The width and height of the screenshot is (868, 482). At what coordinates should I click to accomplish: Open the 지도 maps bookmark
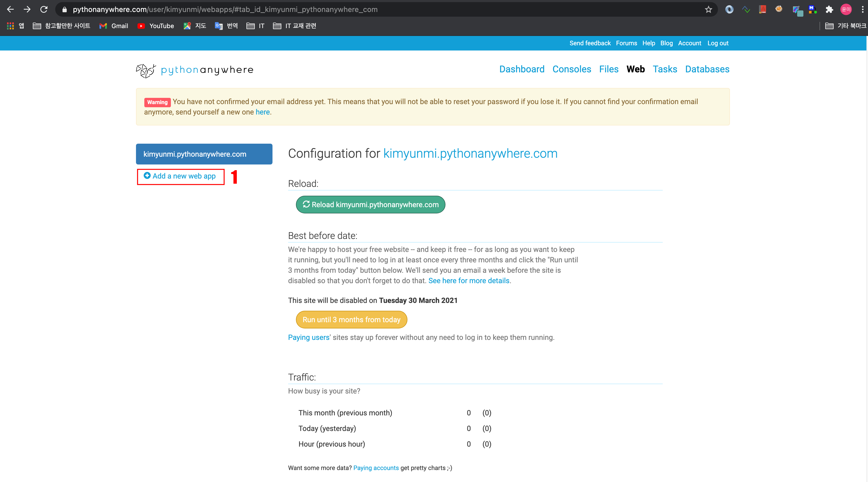coord(194,26)
